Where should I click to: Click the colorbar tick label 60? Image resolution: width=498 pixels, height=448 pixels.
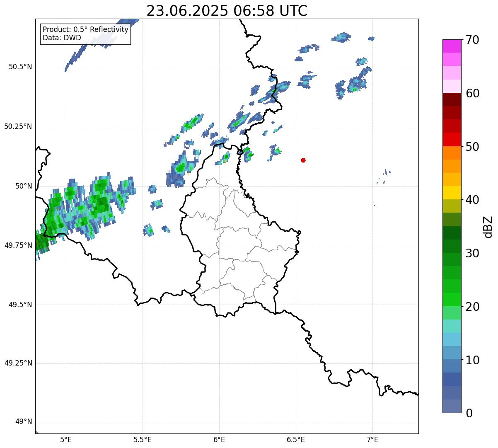point(473,93)
